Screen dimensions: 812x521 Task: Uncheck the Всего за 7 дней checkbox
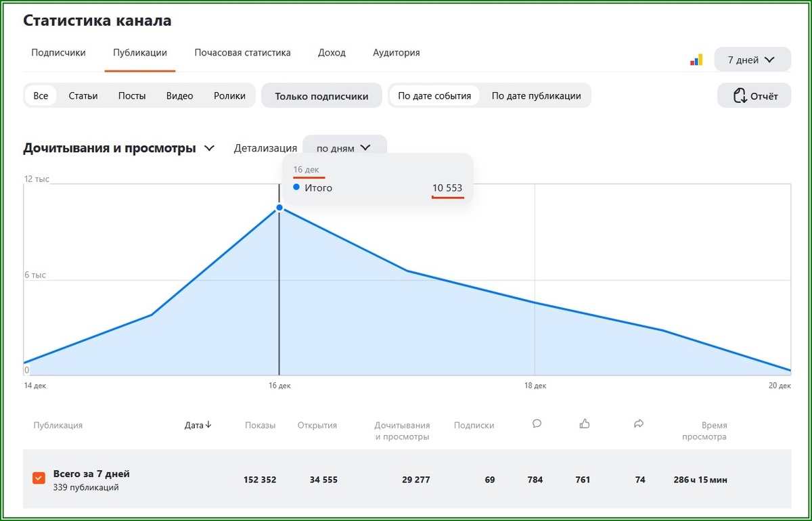39,478
